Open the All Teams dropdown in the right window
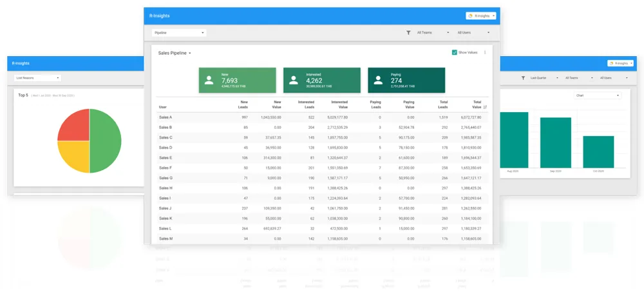This screenshot has height=299, width=644. (x=579, y=77)
